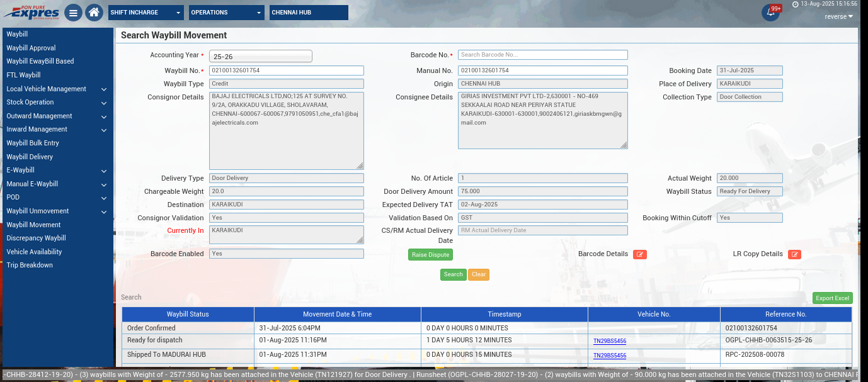Expand the Outward Management submenu

[56, 116]
